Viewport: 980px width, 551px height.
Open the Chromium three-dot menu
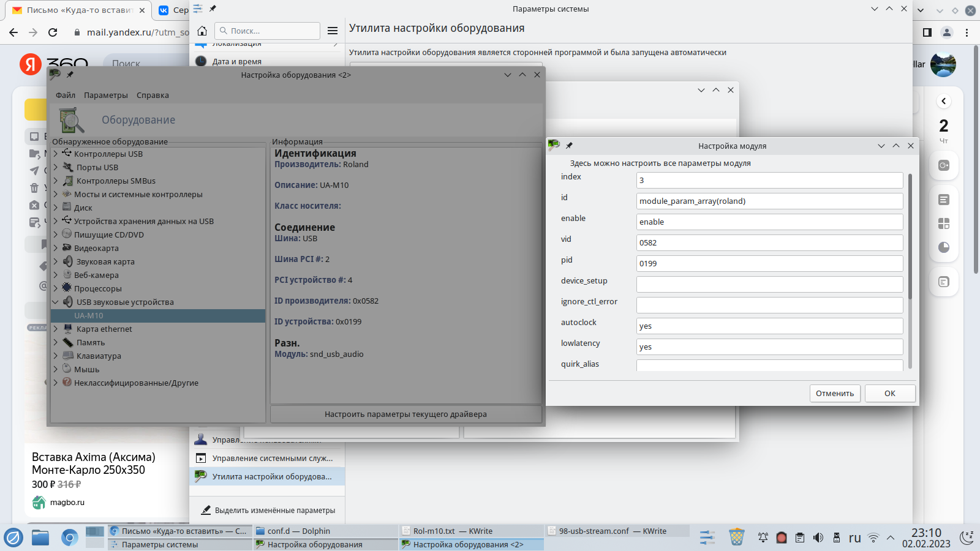coord(967,32)
